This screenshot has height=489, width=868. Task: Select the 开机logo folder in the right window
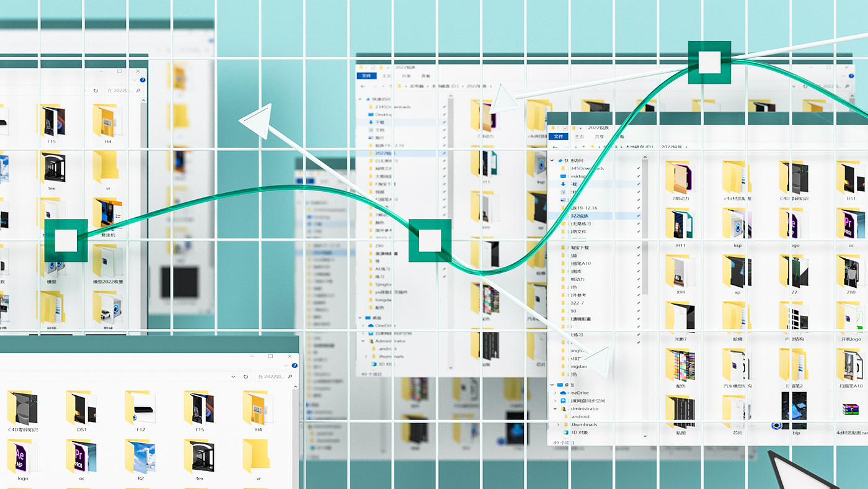(851, 321)
